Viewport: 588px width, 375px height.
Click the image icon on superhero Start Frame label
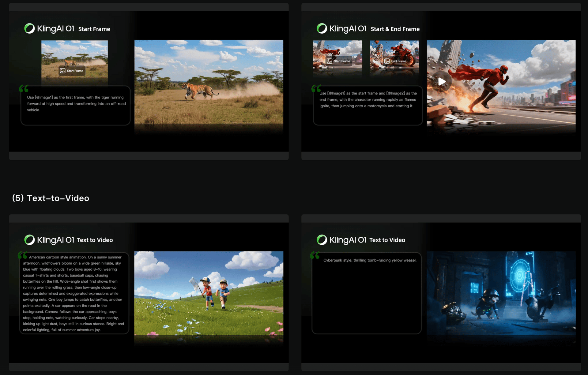click(x=330, y=61)
